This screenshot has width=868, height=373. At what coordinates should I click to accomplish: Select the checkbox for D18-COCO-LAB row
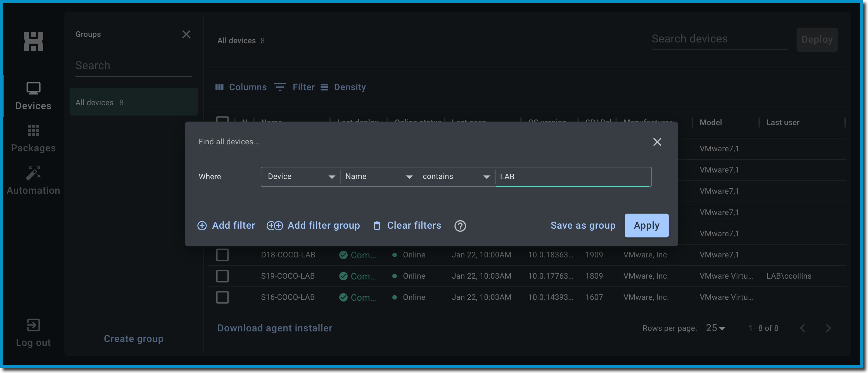point(222,255)
